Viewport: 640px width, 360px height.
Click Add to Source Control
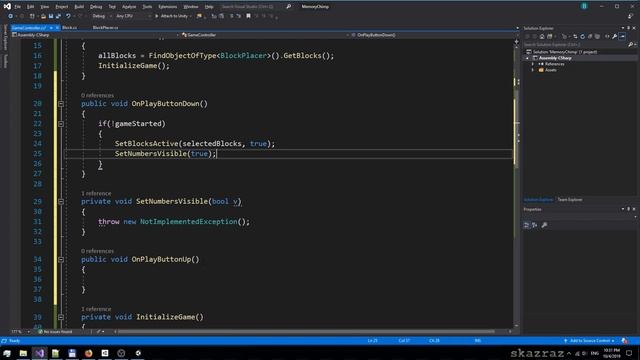click(589, 340)
